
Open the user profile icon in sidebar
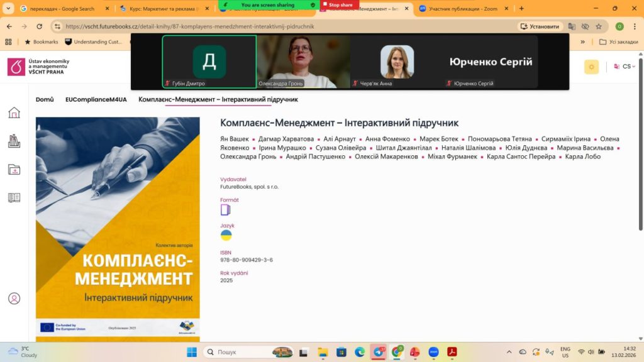pyautogui.click(x=14, y=299)
